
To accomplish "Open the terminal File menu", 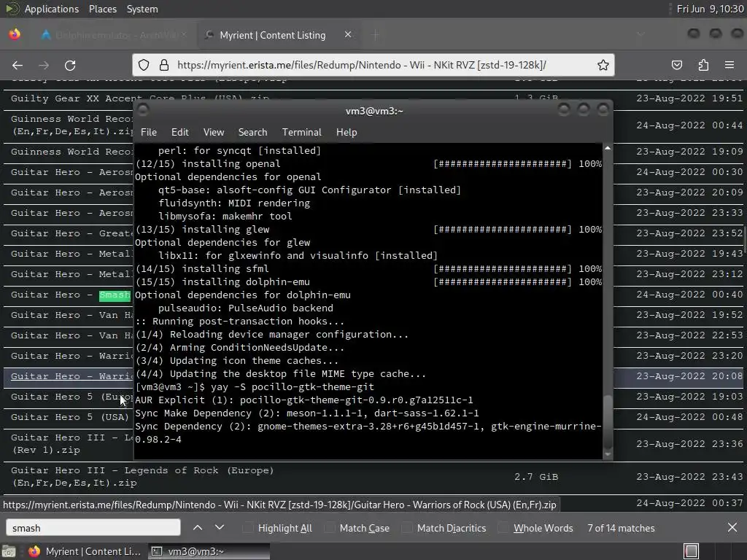I will [x=149, y=133].
